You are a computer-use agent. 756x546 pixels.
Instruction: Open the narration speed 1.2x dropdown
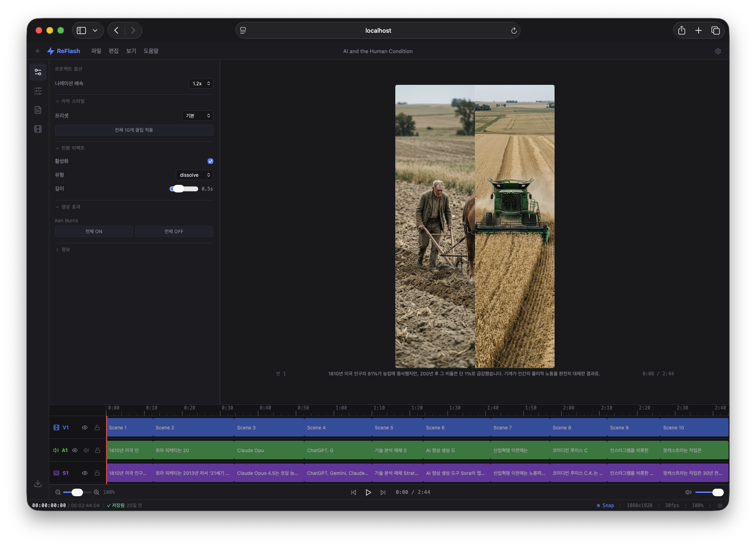click(x=201, y=83)
